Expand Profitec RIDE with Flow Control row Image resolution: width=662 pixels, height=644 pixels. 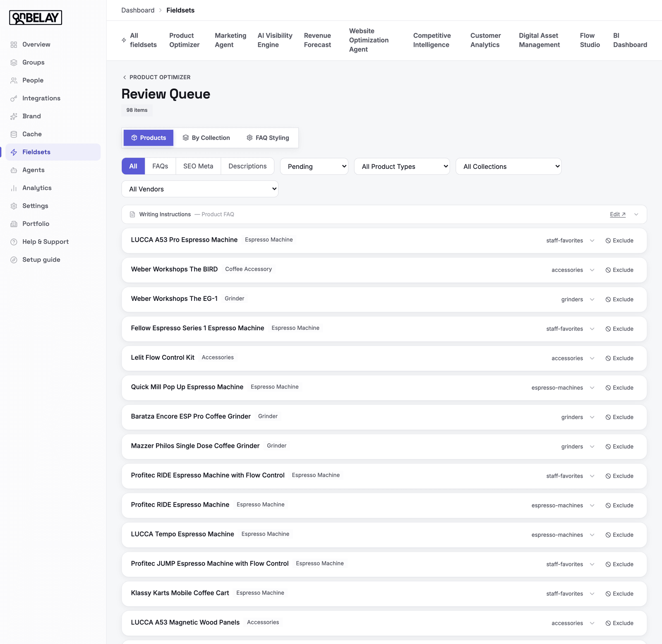click(592, 476)
